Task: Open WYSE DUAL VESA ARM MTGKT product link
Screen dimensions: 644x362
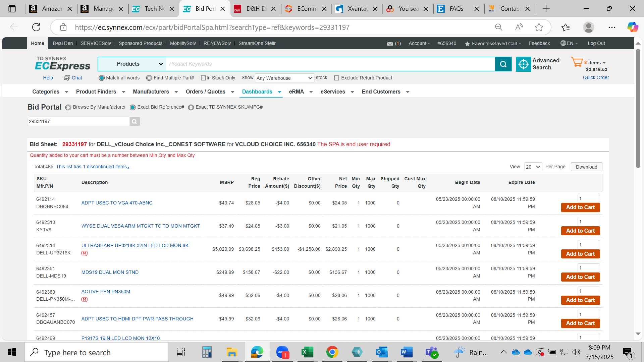Action: click(x=141, y=226)
